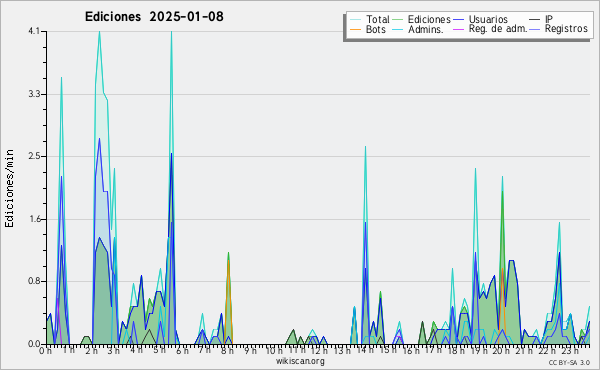Click the 'Admins.' legend label
This screenshot has height=370, width=600.
pos(426,29)
